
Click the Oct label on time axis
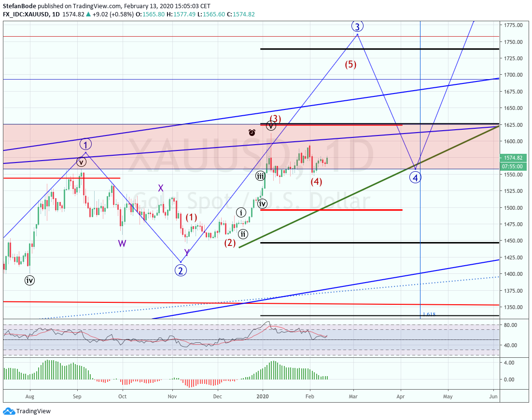122,396
